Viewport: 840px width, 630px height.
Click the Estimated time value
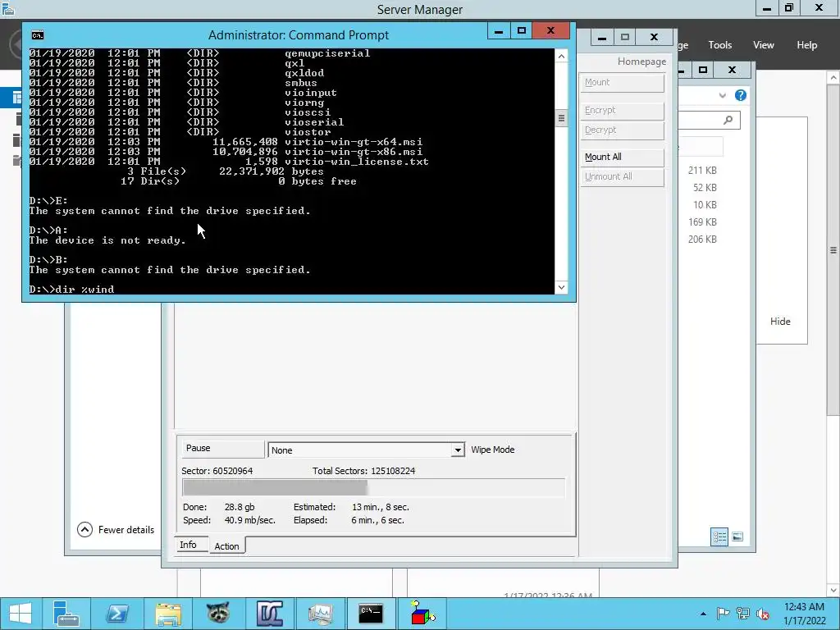point(381,507)
